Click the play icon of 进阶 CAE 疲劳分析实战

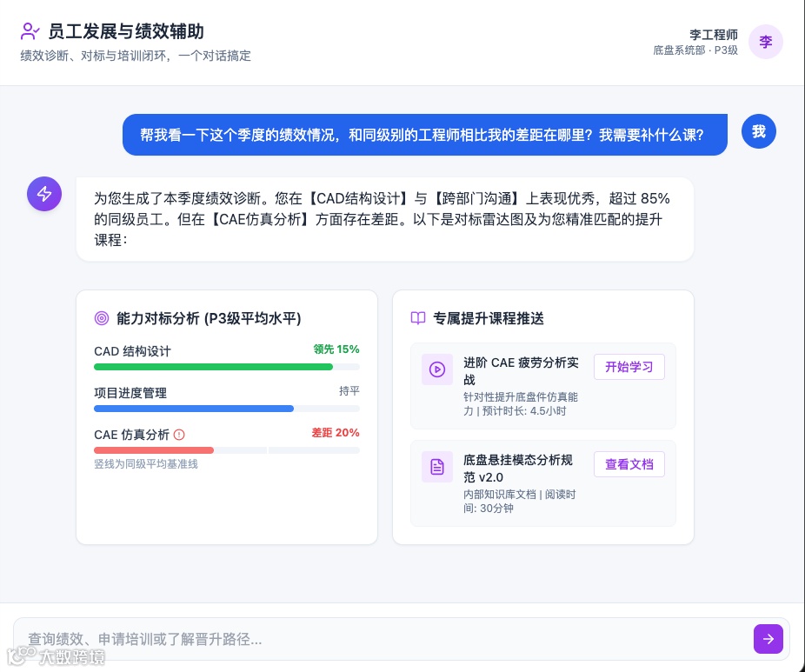coord(437,369)
